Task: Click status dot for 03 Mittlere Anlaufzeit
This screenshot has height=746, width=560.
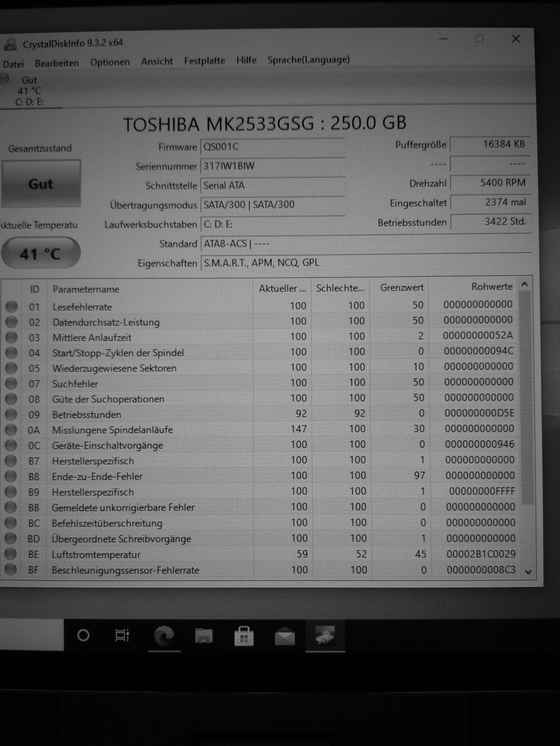Action: [x=11, y=337]
